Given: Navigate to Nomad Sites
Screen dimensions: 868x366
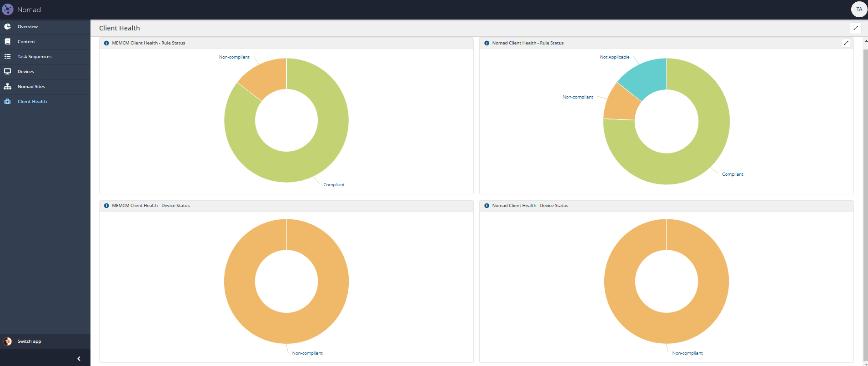Looking at the screenshot, I should [45, 87].
